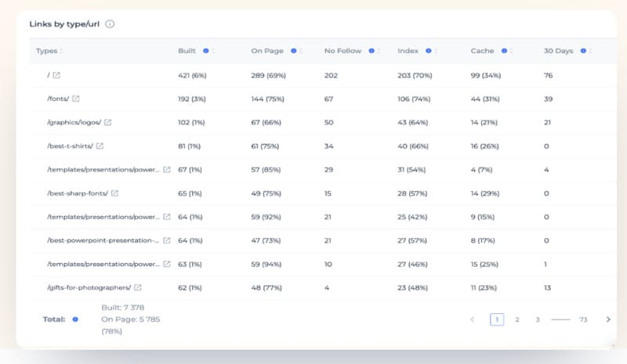The image size is (627, 364).
Task: Open the external link icon for /best-sharp-fonts/
Action: tap(114, 193)
